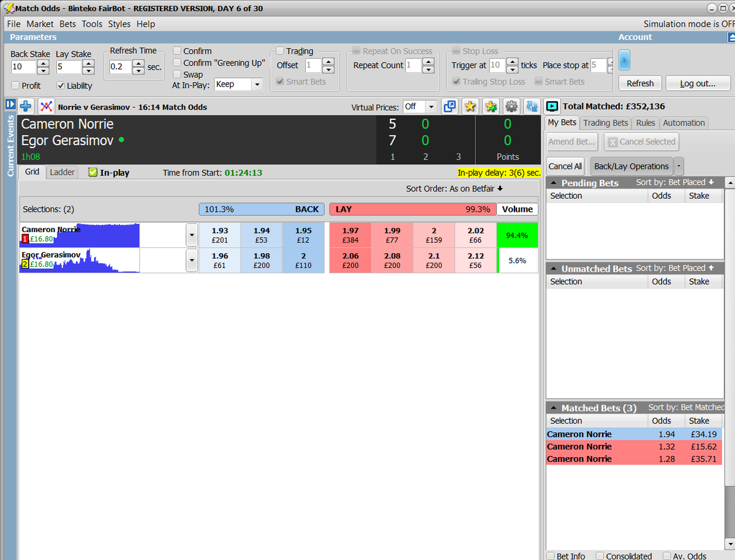Click the Refresh Time input field
The width and height of the screenshot is (735, 560).
121,67
